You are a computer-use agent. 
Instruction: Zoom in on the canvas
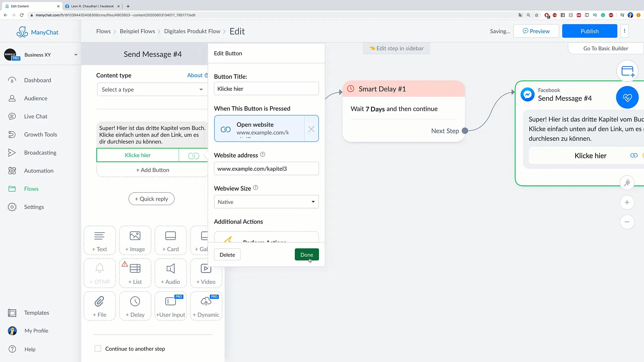tap(627, 202)
